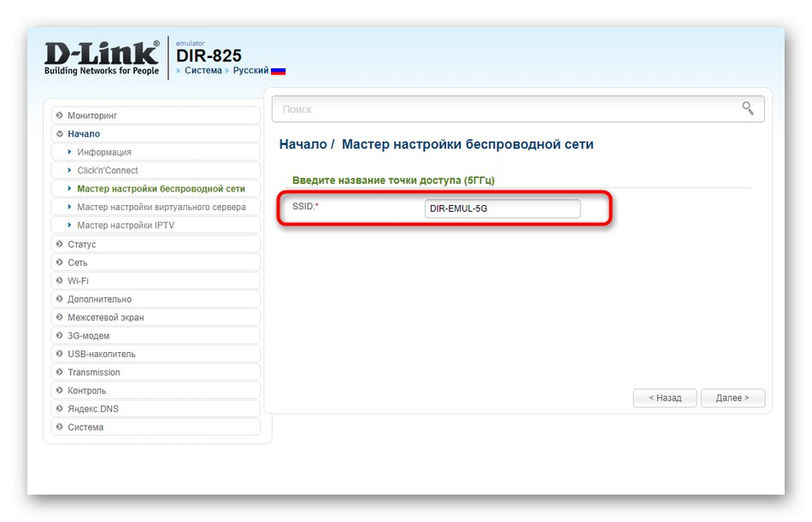Open the Контроль menu section

coord(156,390)
